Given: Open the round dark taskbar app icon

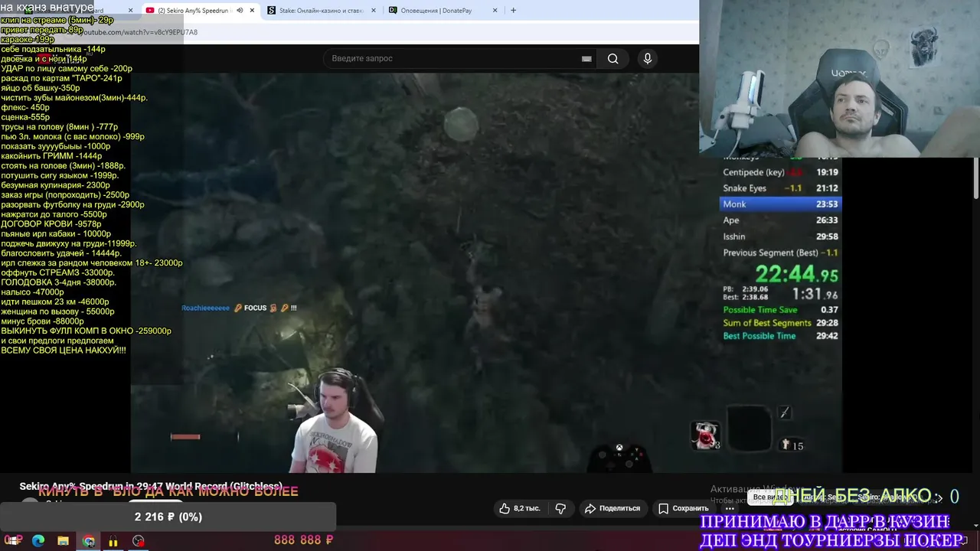Looking at the screenshot, I should pyautogui.click(x=139, y=541).
